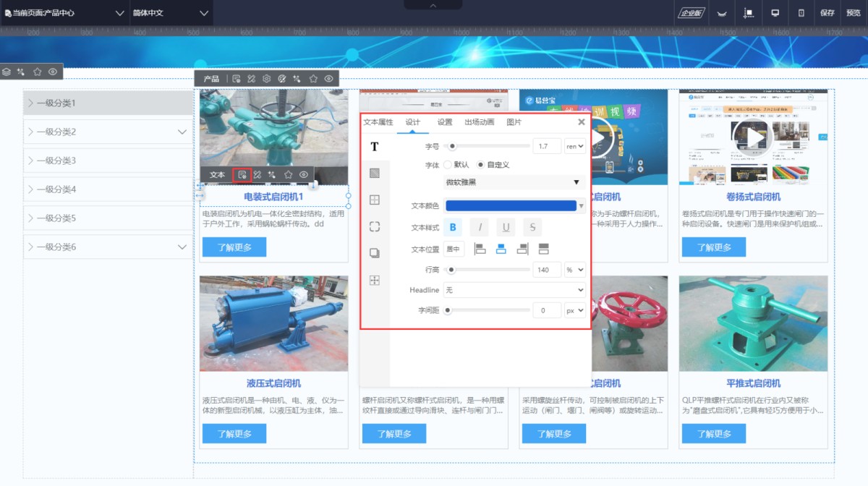The width and height of the screenshot is (868, 486).
Task: Click the 字号 font size slider
Action: (x=487, y=147)
